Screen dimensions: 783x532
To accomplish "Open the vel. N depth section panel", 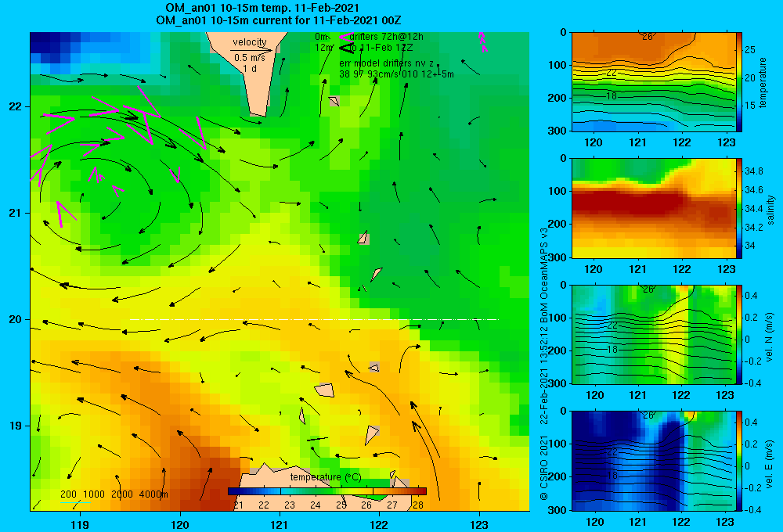I will (x=653, y=334).
